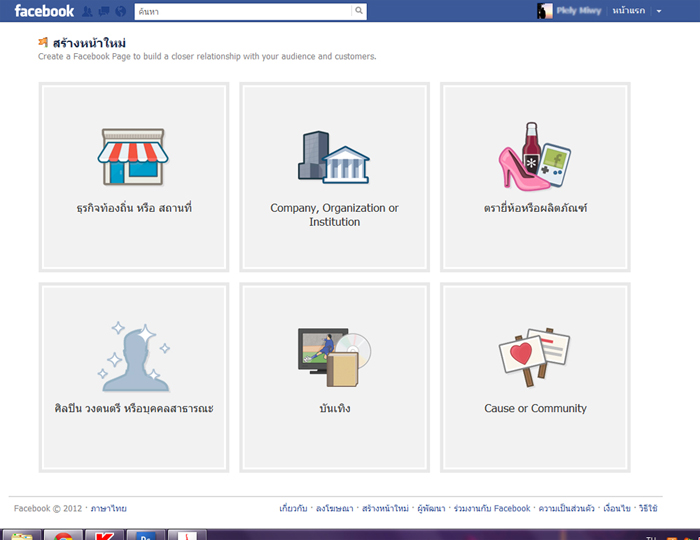Click the Facebook logo in header
700x540 pixels.
(x=44, y=11)
